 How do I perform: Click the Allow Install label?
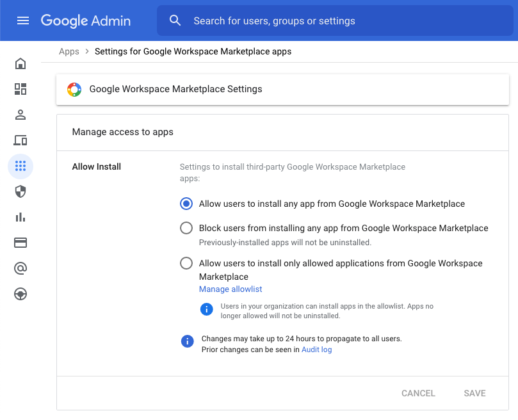click(x=97, y=166)
